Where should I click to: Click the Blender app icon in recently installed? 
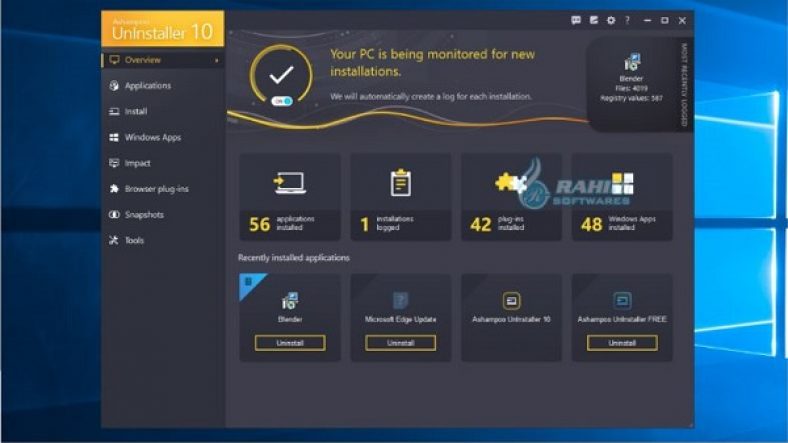[290, 300]
